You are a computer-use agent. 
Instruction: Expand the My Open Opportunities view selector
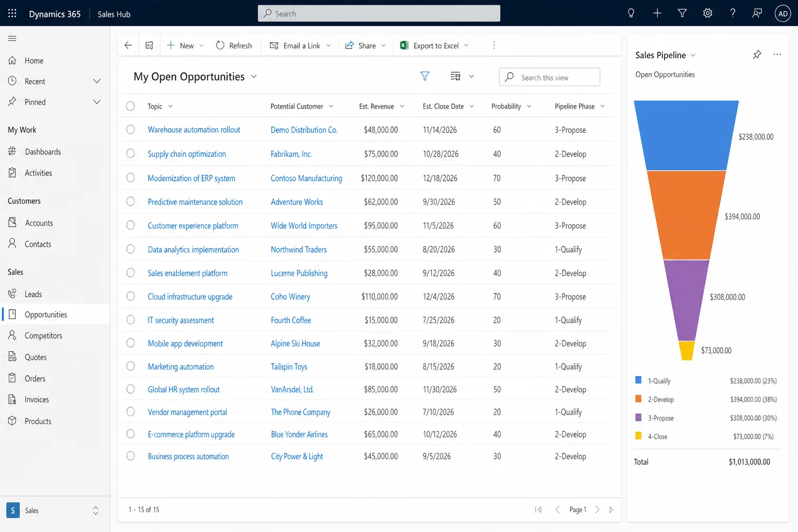click(x=254, y=76)
